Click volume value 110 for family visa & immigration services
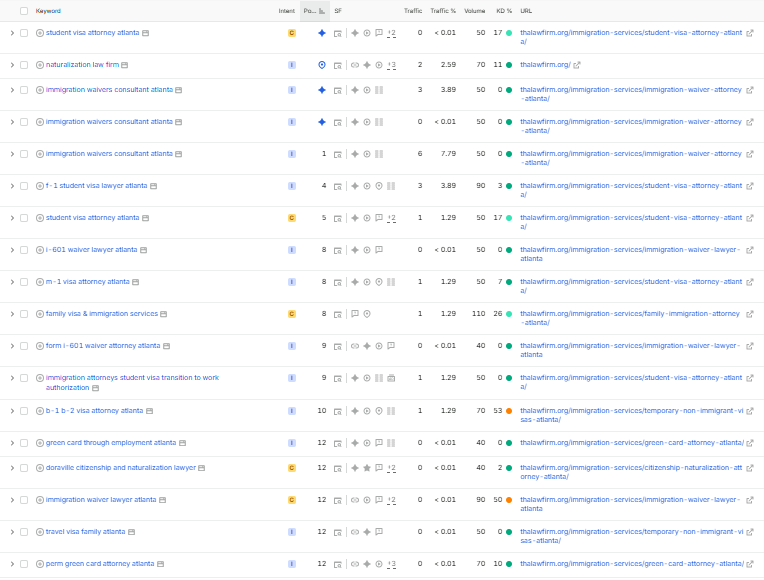 click(478, 314)
